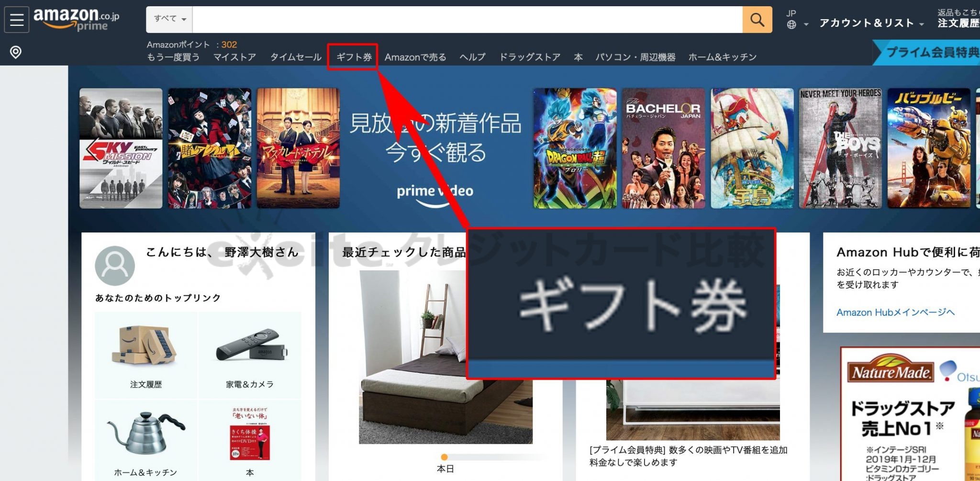Open the JP language selector dropdown arrow
980x481 pixels.
[x=806, y=24]
